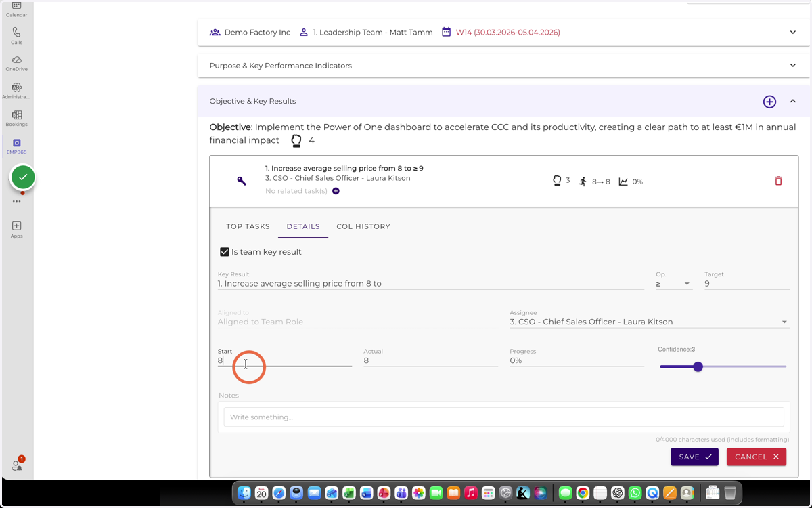Click the Confidence slider handle

[698, 366]
